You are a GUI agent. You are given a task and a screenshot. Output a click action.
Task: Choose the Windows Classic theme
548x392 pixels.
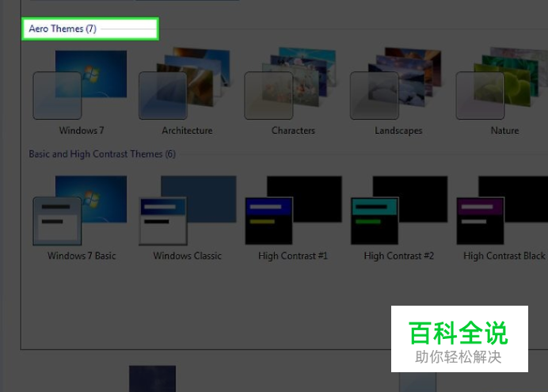(x=188, y=211)
